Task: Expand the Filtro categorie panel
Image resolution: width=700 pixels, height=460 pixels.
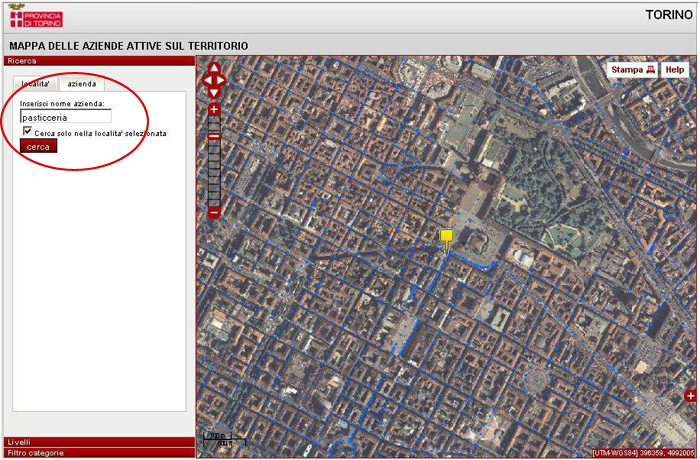Action: [x=99, y=453]
